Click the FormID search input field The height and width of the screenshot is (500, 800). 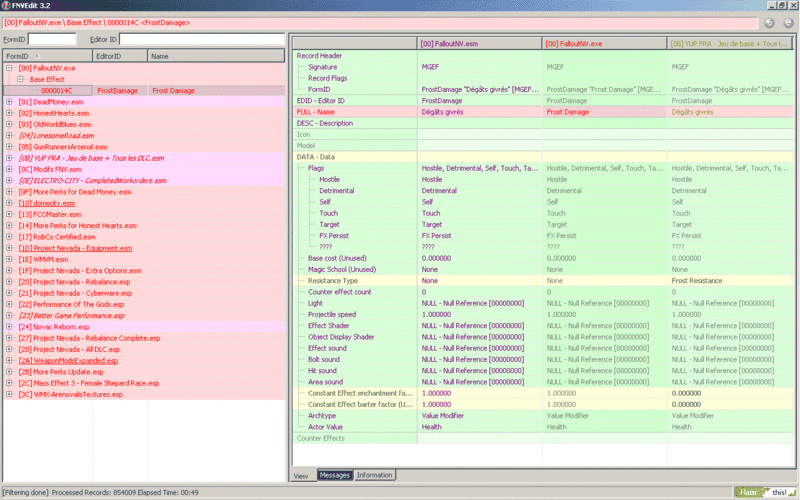click(x=52, y=39)
